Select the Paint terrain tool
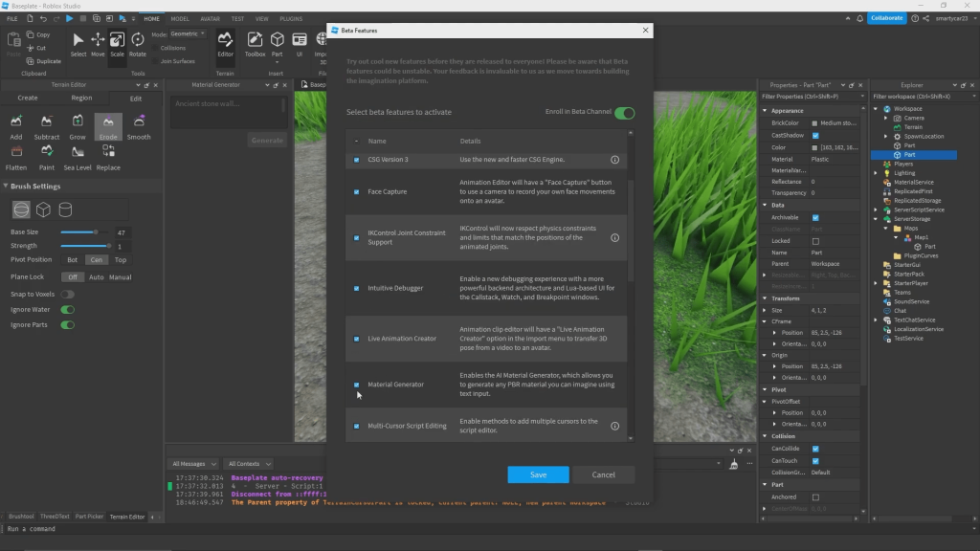This screenshot has width=980, height=551. (46, 158)
